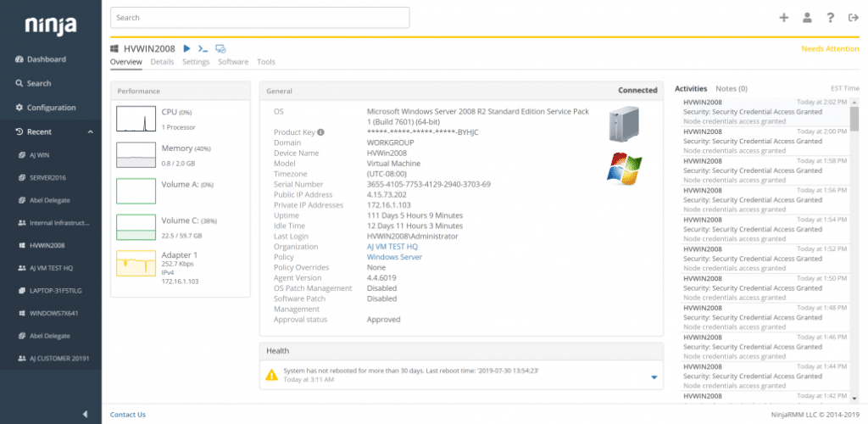This screenshot has height=424, width=868.
Task: Click the Windows logo beside HVWIN2008 title
Action: pyautogui.click(x=115, y=48)
